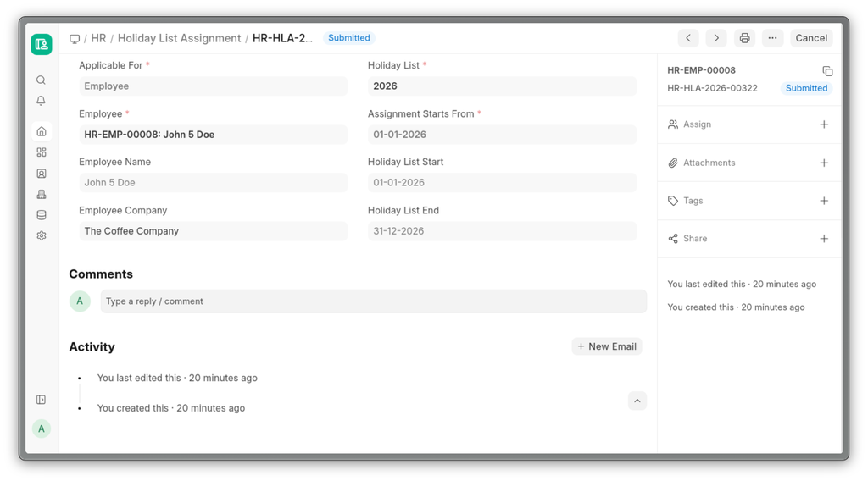Screen dimensions: 868x481
Task: Open HR breadcrumb link
Action: pyautogui.click(x=98, y=38)
